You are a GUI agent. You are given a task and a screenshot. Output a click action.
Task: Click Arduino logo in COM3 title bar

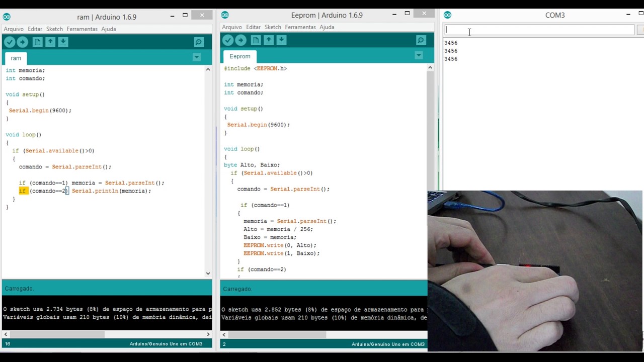pos(447,15)
